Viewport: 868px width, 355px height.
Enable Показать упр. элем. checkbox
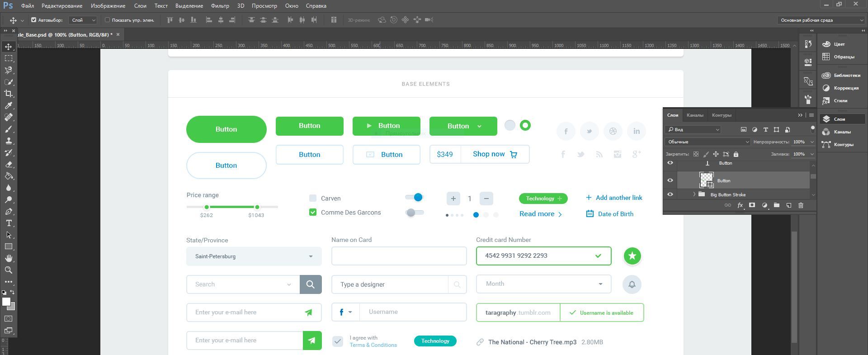tap(107, 20)
